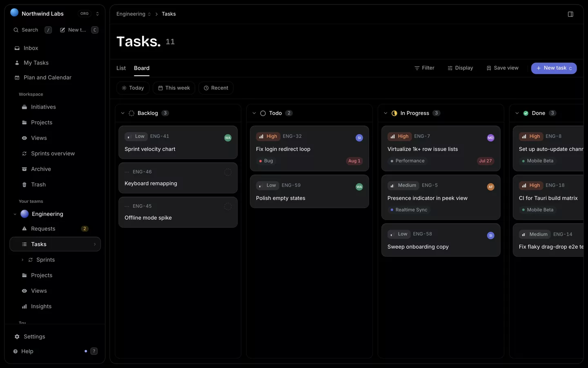Open the Display options
This screenshot has height=368, width=588.
click(x=460, y=68)
